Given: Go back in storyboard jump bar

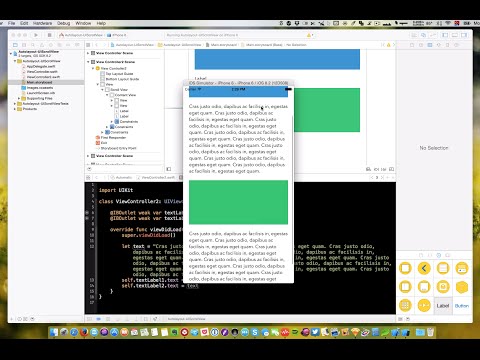Looking at the screenshot, I should point(97,45).
